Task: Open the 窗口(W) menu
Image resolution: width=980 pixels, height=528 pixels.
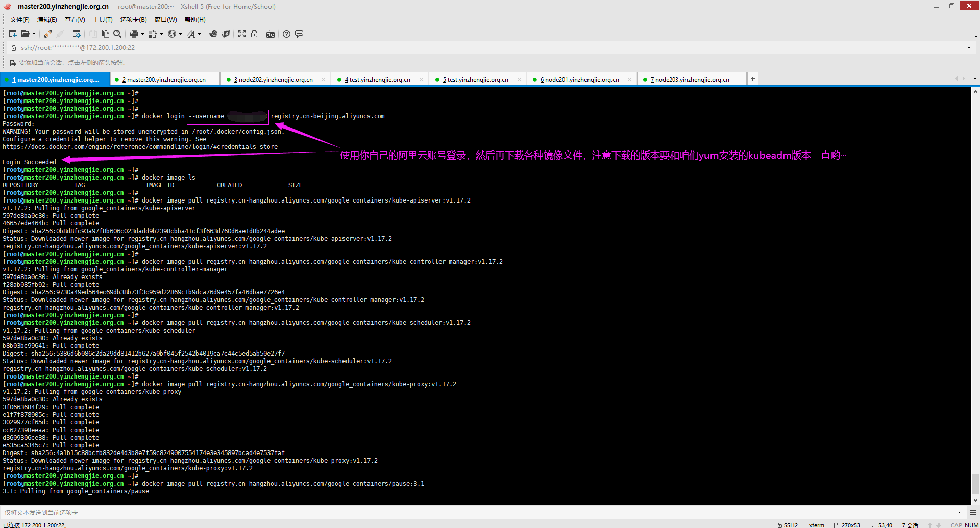Action: click(x=166, y=20)
